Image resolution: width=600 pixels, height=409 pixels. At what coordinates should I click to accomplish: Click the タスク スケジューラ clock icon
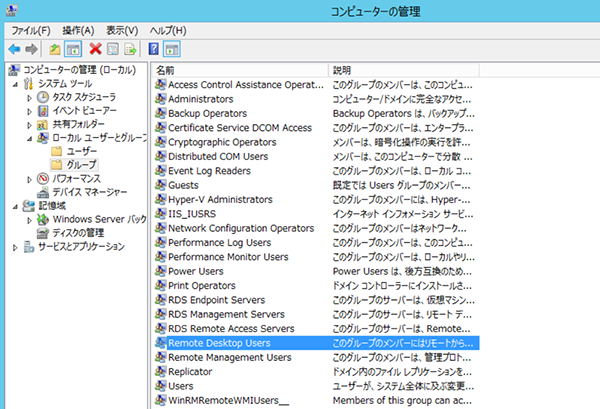(x=43, y=97)
